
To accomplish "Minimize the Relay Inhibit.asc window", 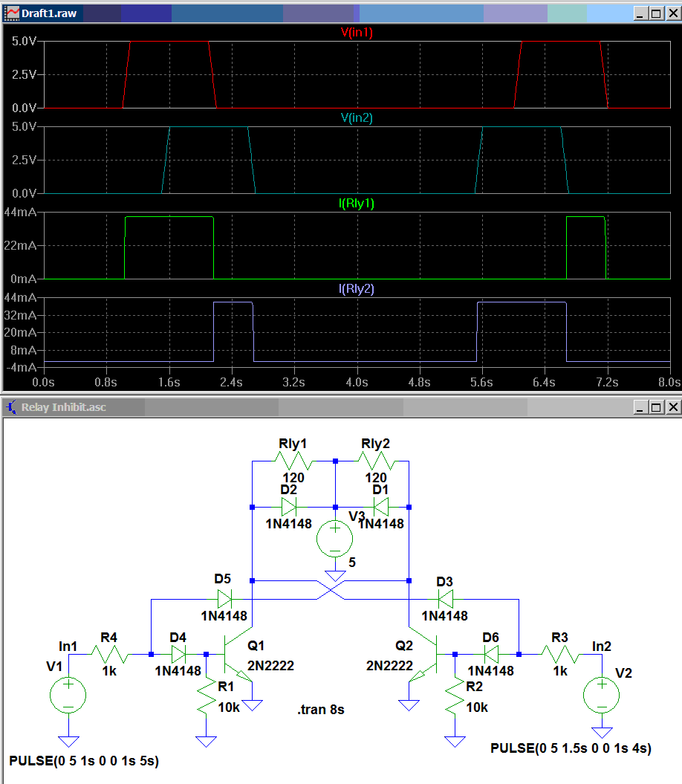I will pos(640,407).
